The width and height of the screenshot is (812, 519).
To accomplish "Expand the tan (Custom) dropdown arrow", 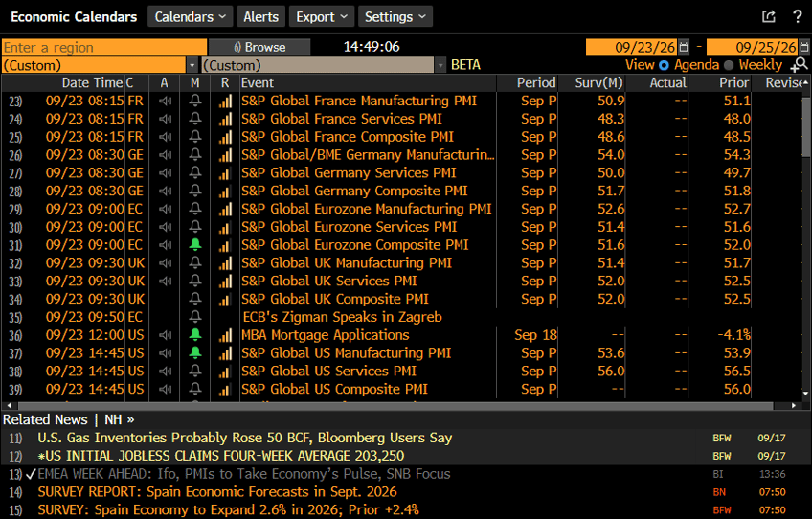I will (440, 65).
